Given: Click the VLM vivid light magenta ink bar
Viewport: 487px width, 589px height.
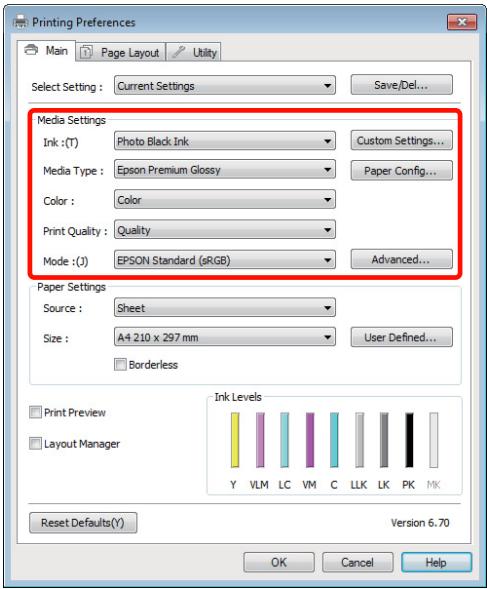Looking at the screenshot, I should pos(260,440).
